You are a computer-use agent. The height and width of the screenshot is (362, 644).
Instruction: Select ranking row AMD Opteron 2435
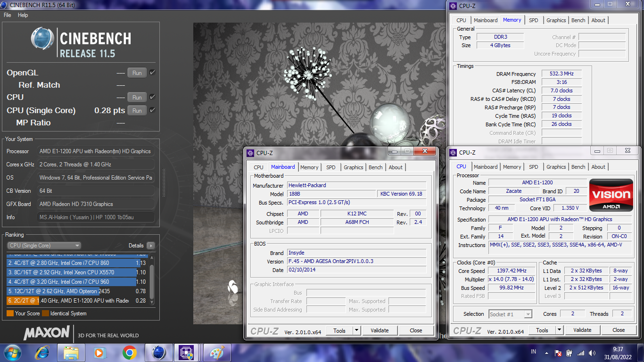pos(77,291)
